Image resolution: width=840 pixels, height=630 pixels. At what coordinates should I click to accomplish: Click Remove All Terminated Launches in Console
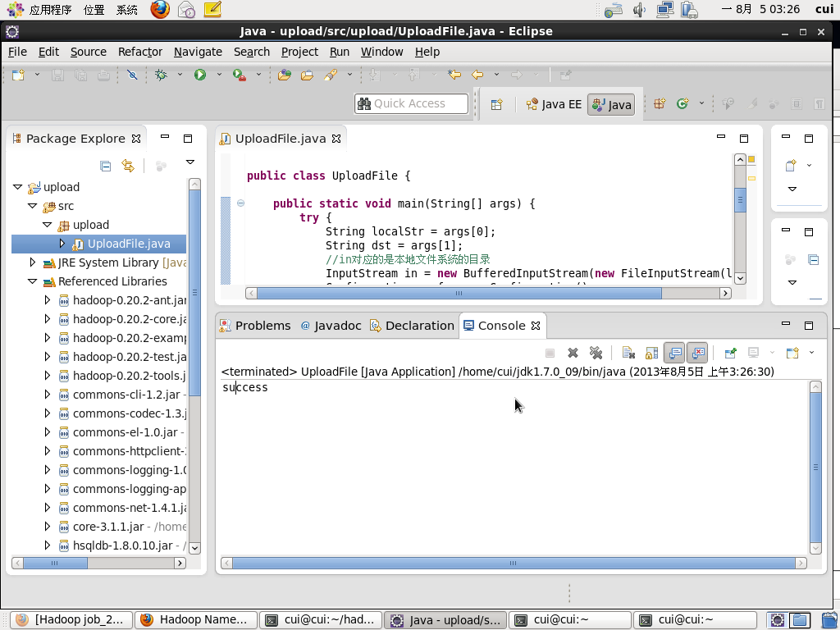click(x=596, y=353)
